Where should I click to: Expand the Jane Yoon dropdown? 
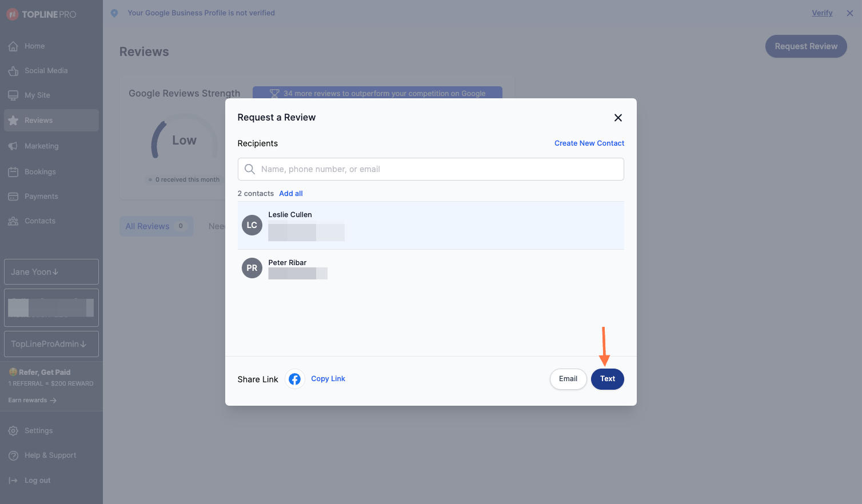point(51,272)
